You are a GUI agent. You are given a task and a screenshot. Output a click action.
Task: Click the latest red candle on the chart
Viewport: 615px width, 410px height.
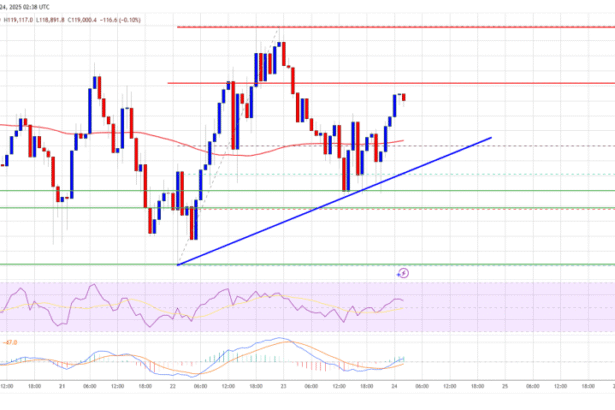click(x=404, y=96)
